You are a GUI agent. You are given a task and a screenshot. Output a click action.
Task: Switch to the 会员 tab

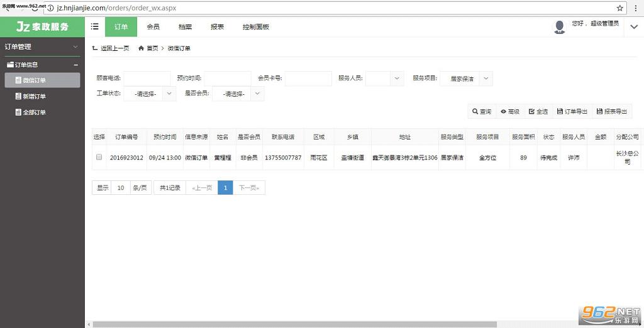tap(153, 26)
